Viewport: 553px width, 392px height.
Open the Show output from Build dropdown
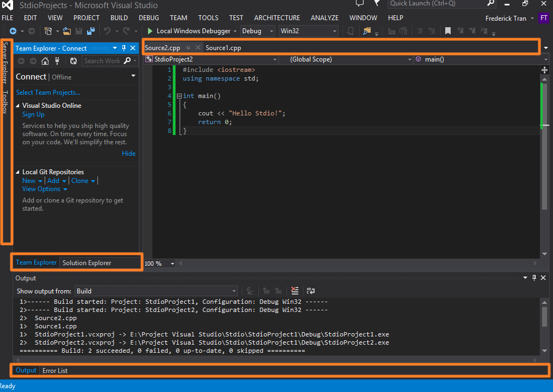tap(156, 291)
